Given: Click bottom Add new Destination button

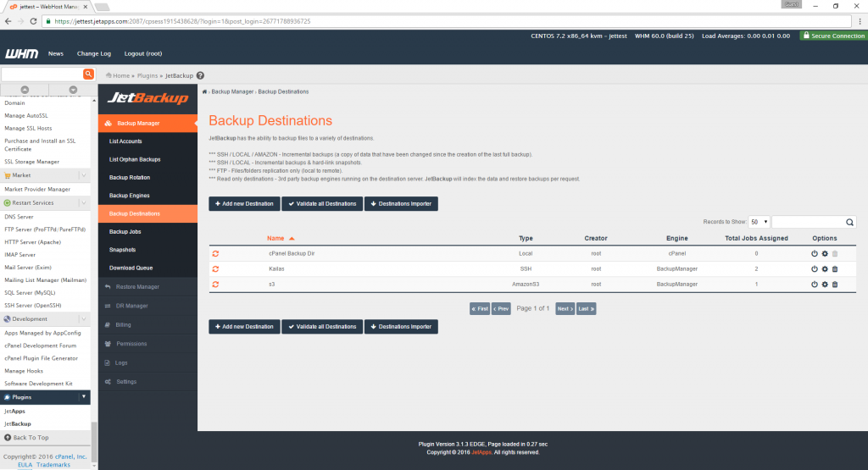Looking at the screenshot, I should pos(244,327).
